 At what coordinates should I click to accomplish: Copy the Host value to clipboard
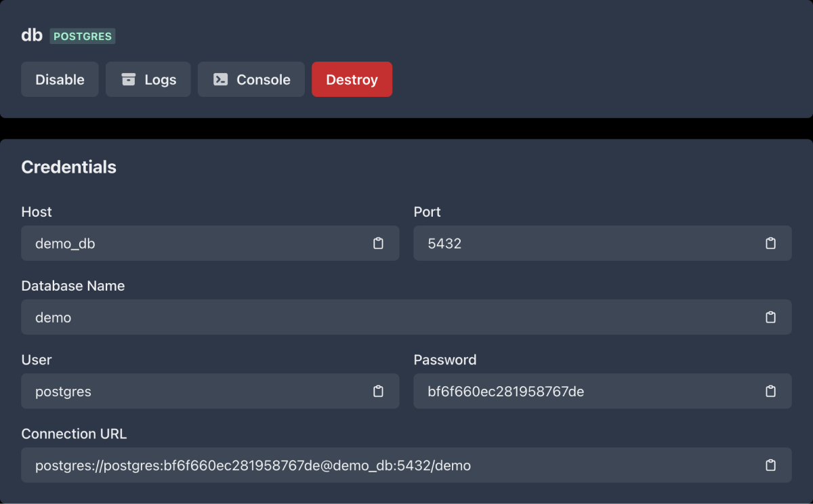point(378,243)
